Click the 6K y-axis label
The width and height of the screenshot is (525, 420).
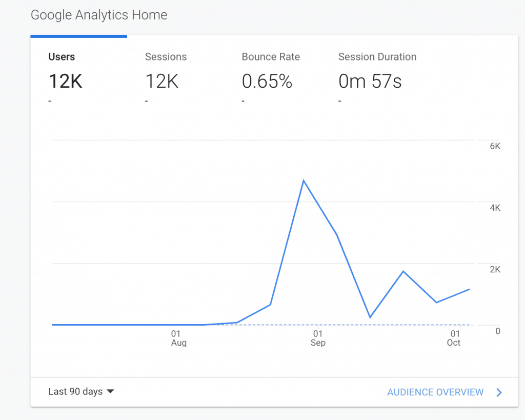pos(495,146)
